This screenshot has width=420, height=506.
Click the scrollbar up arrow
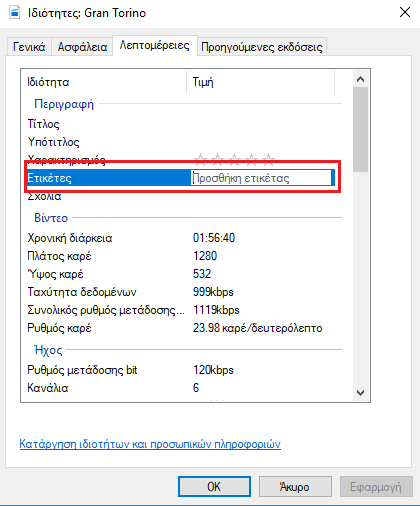point(360,79)
